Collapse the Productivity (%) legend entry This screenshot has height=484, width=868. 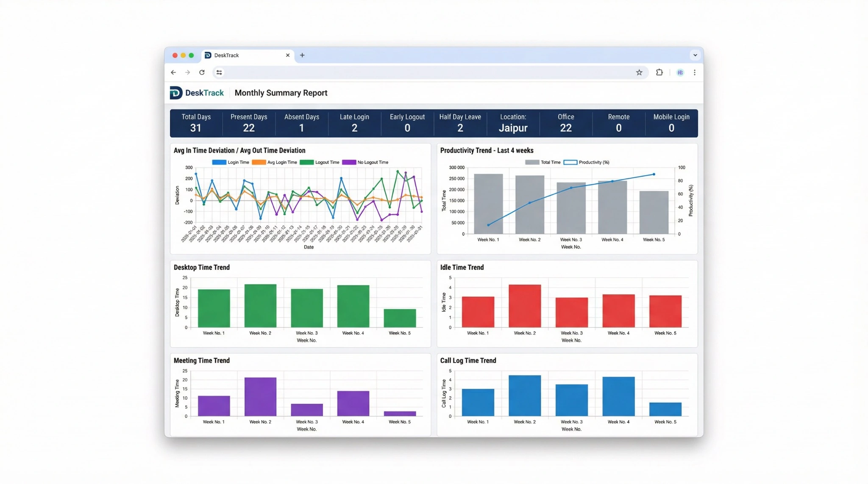click(x=589, y=162)
